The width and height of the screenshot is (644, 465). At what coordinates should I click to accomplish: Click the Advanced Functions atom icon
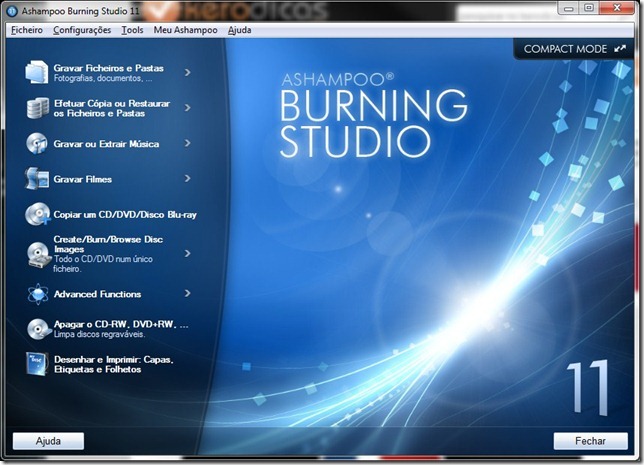[x=38, y=294]
